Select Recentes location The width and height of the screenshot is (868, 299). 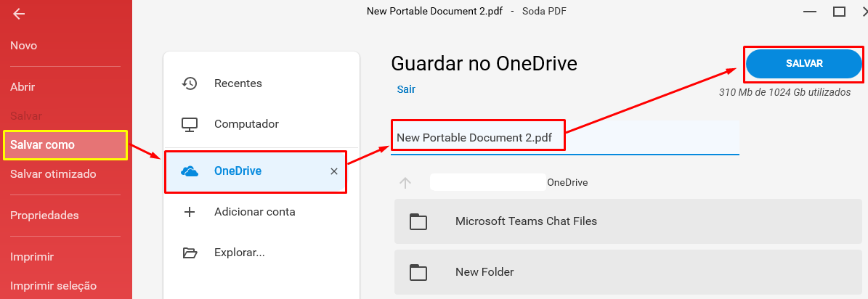click(238, 83)
